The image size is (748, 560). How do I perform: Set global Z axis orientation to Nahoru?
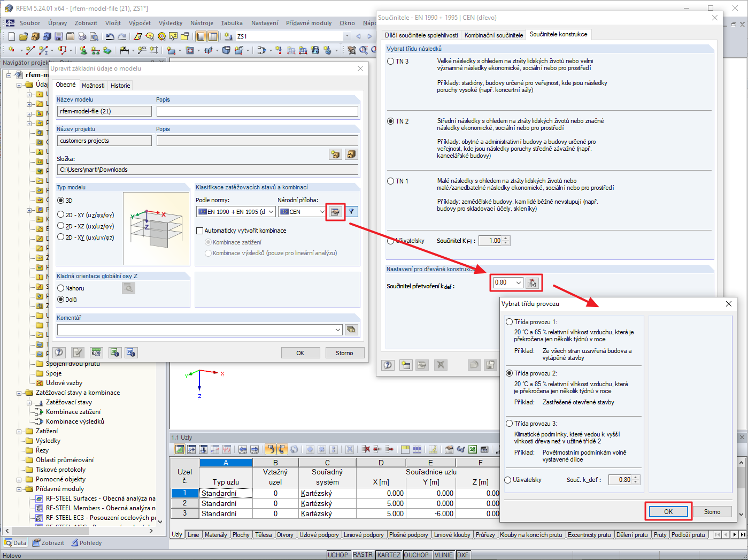[61, 288]
